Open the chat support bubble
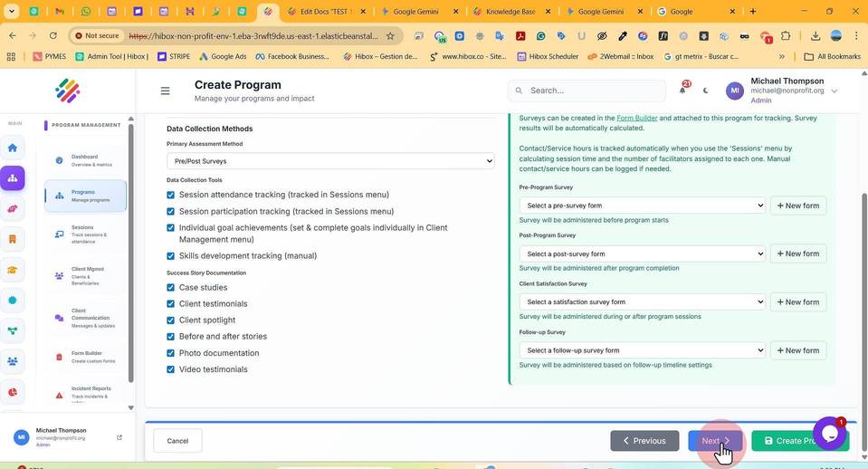The image size is (868, 469). [x=829, y=434]
